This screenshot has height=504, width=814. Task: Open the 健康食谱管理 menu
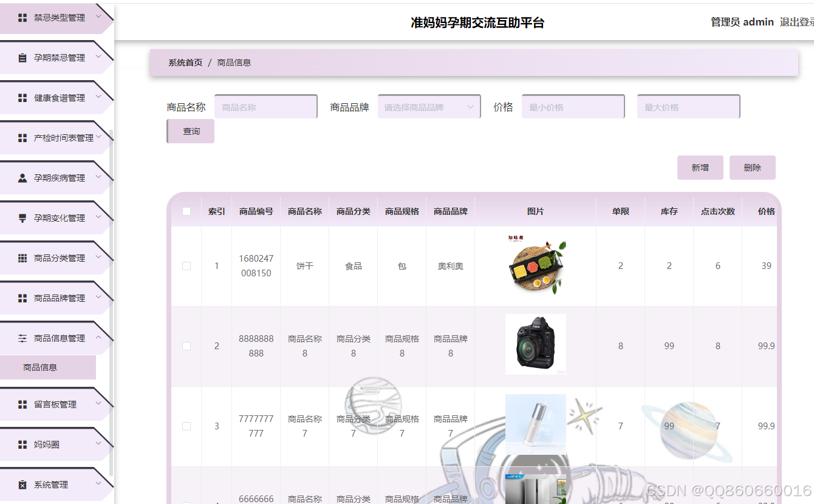(56, 98)
